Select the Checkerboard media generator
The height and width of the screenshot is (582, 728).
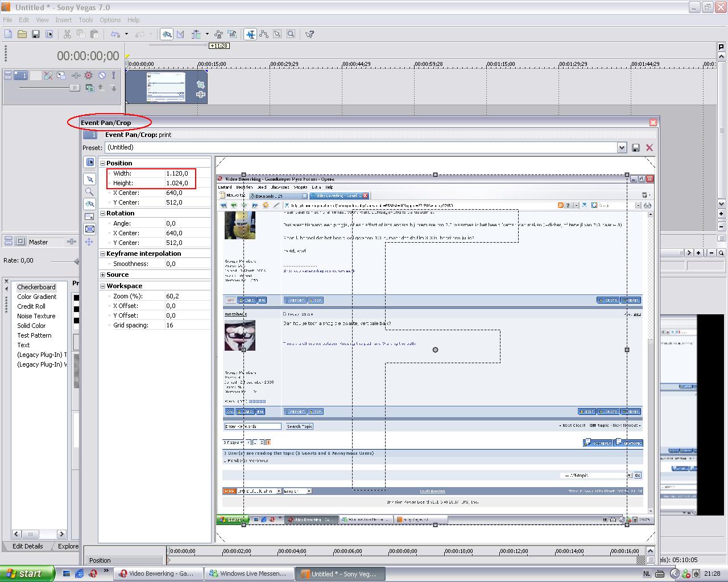click(x=36, y=287)
